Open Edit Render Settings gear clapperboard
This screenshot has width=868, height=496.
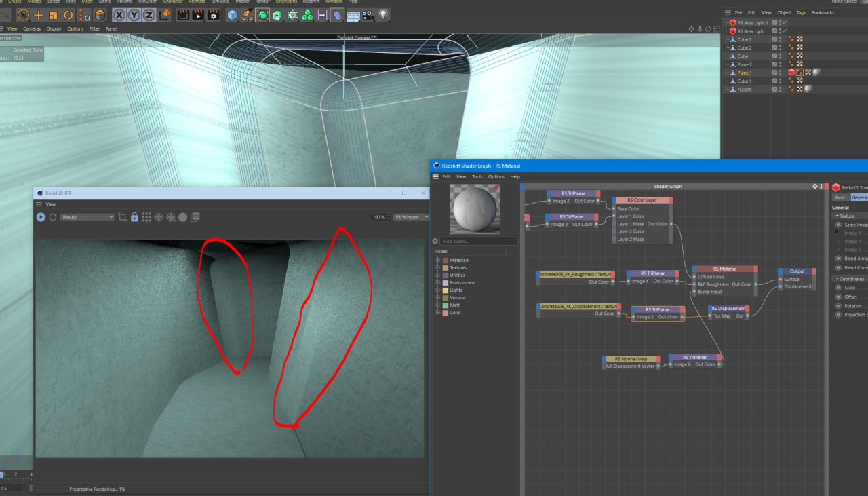pos(214,15)
